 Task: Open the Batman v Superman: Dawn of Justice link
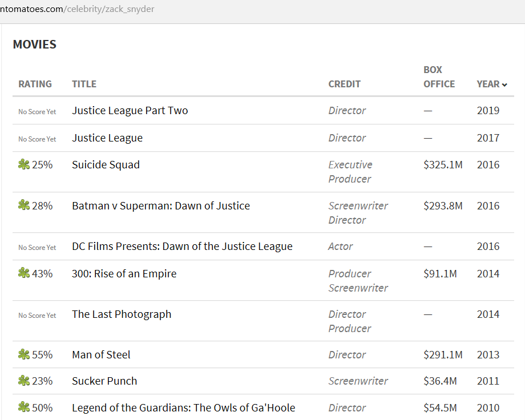(x=161, y=205)
